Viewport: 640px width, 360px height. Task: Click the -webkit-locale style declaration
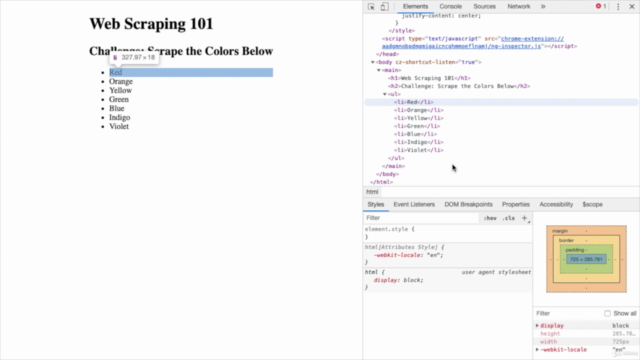pyautogui.click(x=409, y=255)
